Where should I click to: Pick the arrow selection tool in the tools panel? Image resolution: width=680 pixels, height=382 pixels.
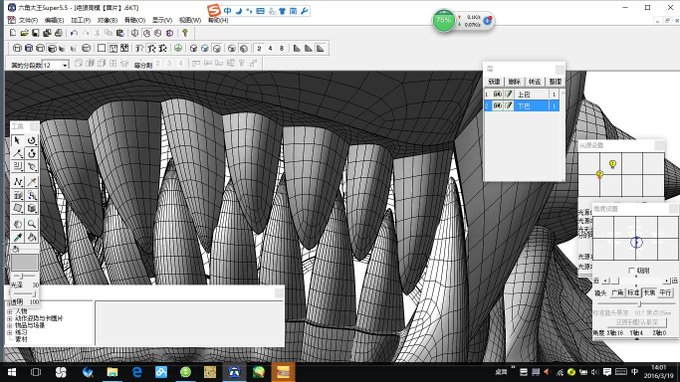[x=17, y=140]
